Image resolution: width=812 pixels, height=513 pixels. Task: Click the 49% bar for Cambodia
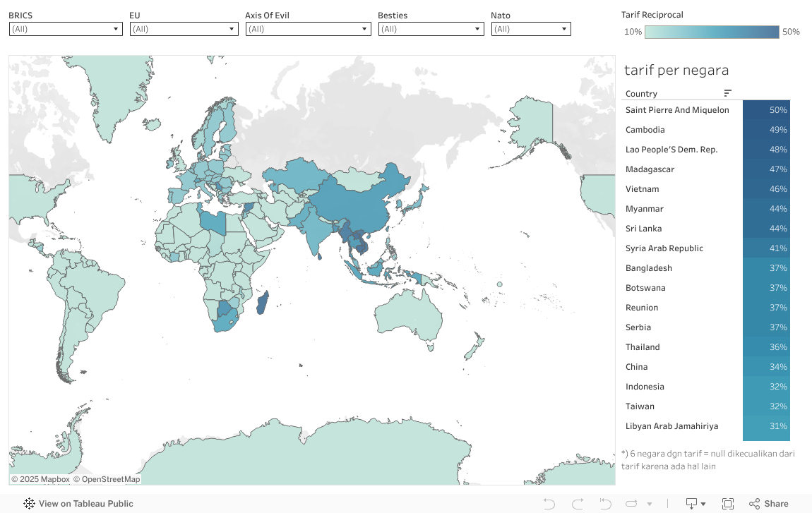[766, 129]
